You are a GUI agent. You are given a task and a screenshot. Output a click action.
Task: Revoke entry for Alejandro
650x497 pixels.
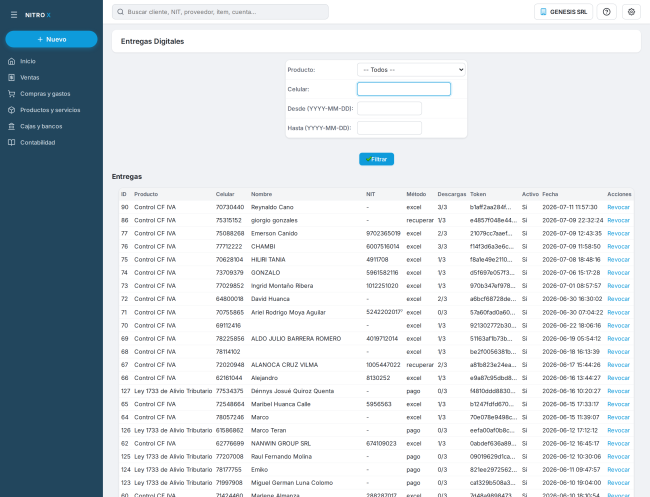(x=618, y=378)
